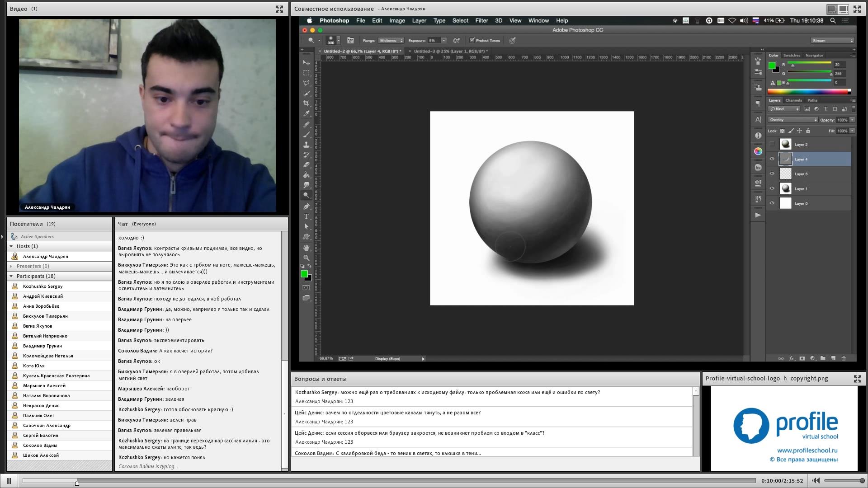This screenshot has width=868, height=488.
Task: Select Layer 3 in Layers panel
Action: [x=809, y=174]
